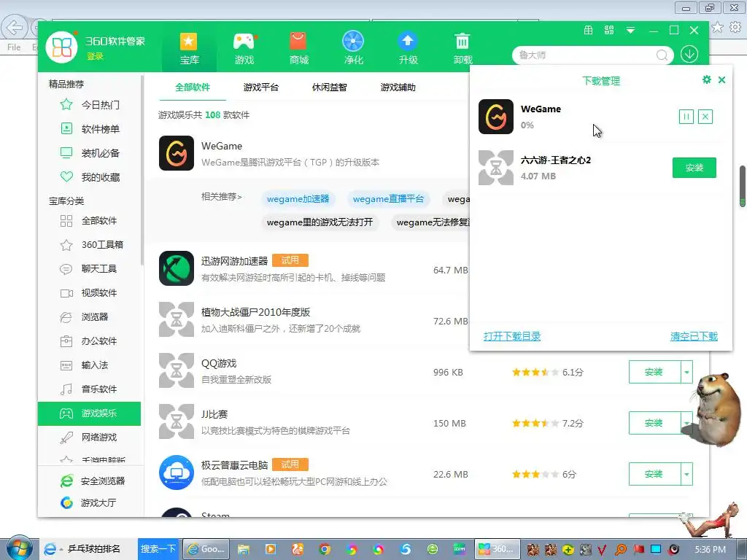This screenshot has width=747, height=560.
Task: Click the taskbar clock 5:36 PM
Action: click(x=710, y=550)
